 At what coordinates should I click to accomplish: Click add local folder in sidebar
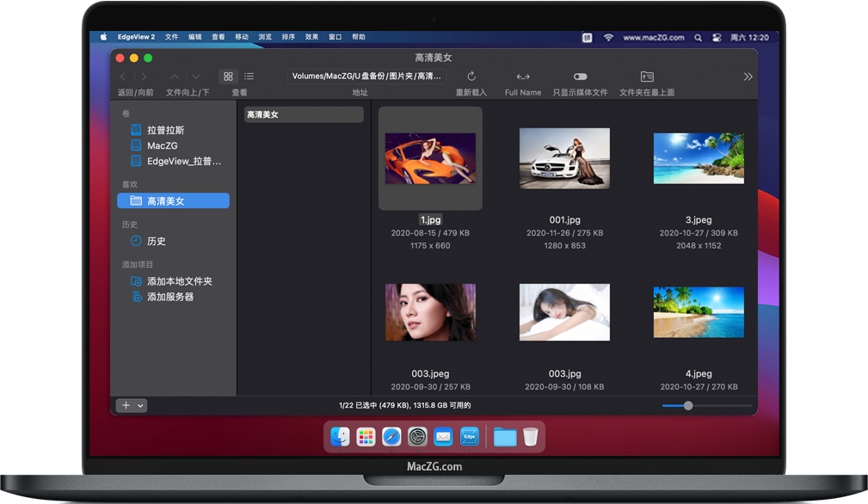click(178, 281)
